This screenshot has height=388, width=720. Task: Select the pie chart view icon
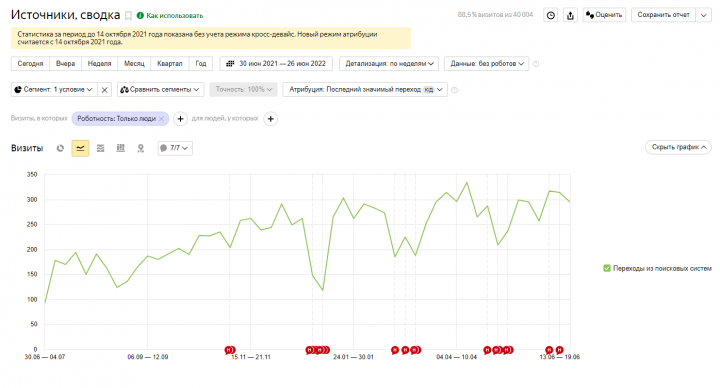(x=60, y=148)
